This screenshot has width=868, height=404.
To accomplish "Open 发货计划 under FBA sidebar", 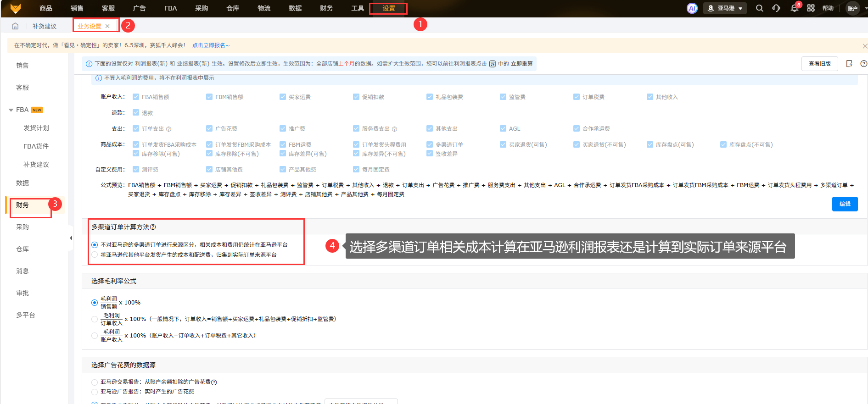I will click(36, 128).
